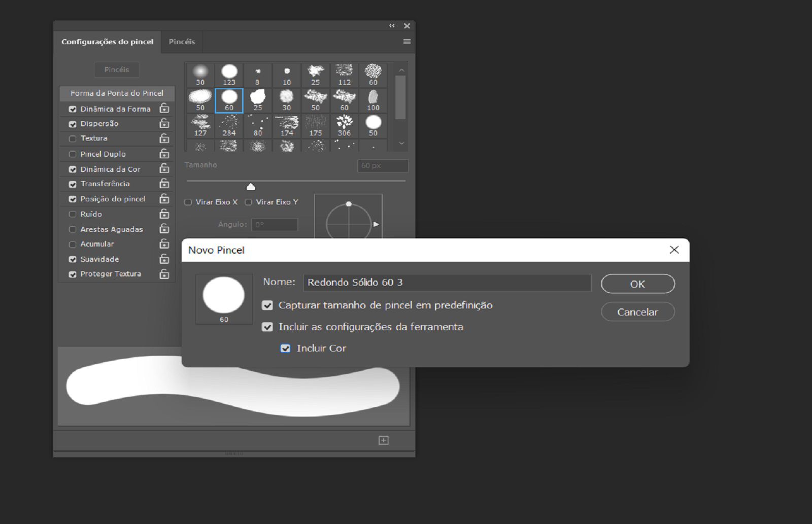The height and width of the screenshot is (524, 812).
Task: Click the Ângulo value field
Action: point(275,225)
